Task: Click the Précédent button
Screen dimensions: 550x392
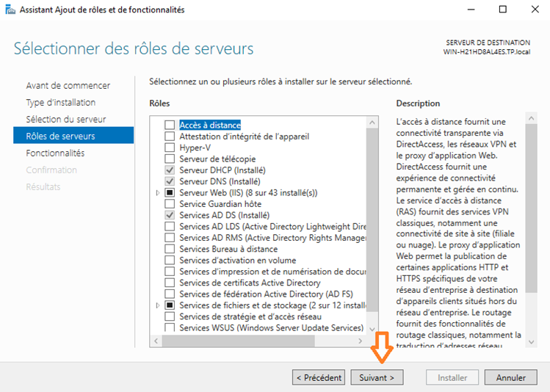Action: coord(319,377)
